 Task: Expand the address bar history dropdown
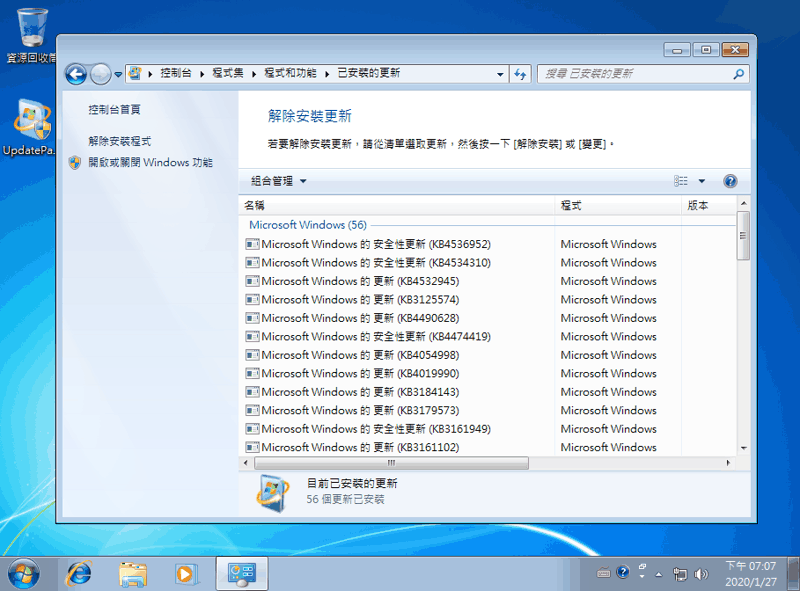(x=500, y=74)
